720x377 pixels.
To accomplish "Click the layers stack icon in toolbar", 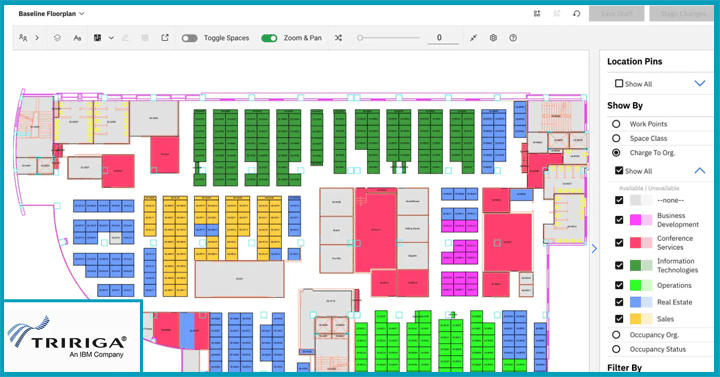I will (x=57, y=38).
